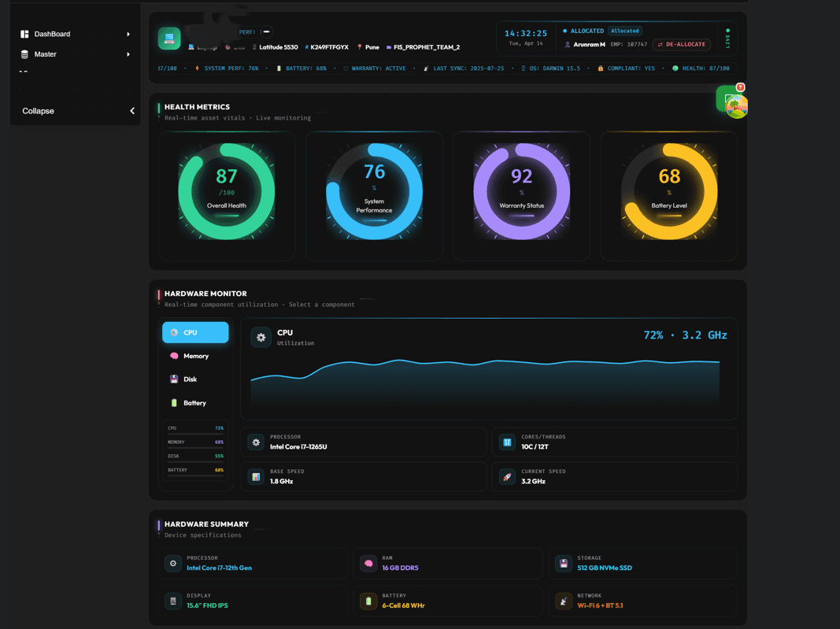
Task: Click the gear icon in CPU Utilization header
Action: coord(261,338)
